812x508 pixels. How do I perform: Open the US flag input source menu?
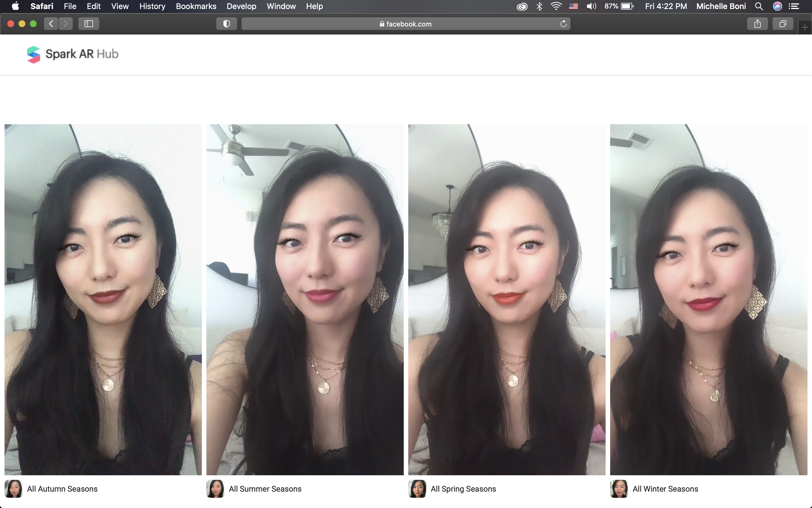(573, 6)
